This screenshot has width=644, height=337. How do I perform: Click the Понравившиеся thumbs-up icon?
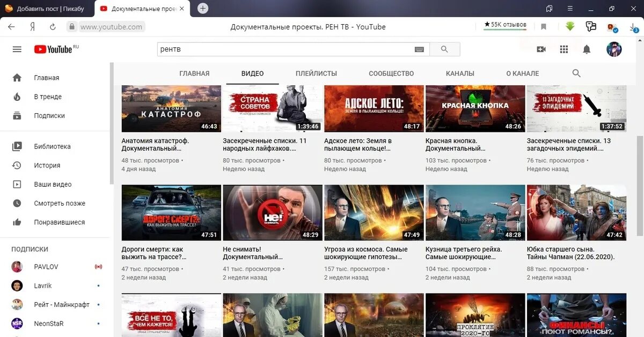pos(17,222)
